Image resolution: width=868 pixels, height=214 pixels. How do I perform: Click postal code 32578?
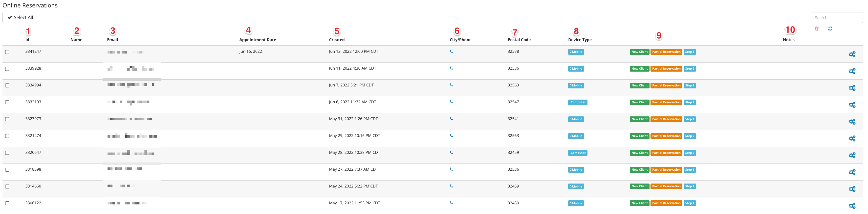pyautogui.click(x=513, y=51)
